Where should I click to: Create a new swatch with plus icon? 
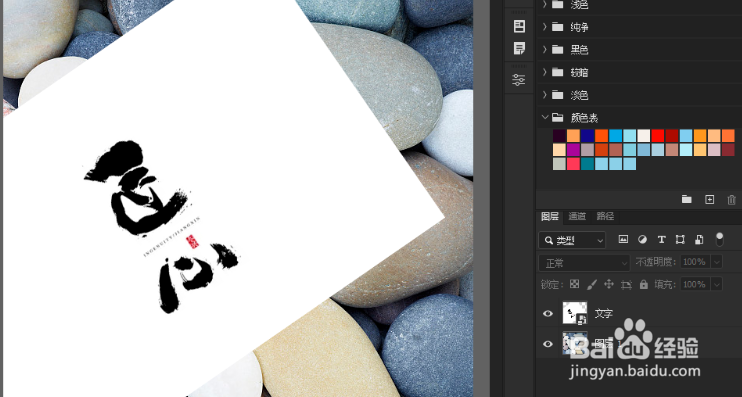point(709,199)
